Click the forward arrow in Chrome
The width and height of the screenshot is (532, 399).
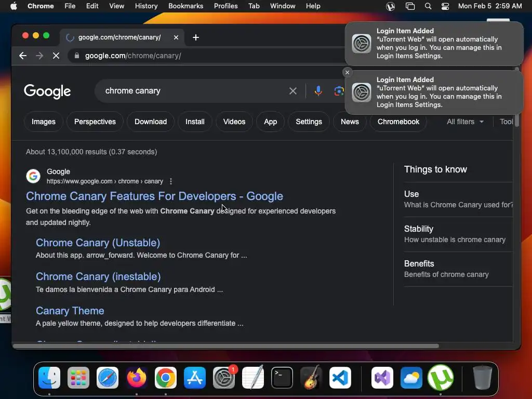39,56
